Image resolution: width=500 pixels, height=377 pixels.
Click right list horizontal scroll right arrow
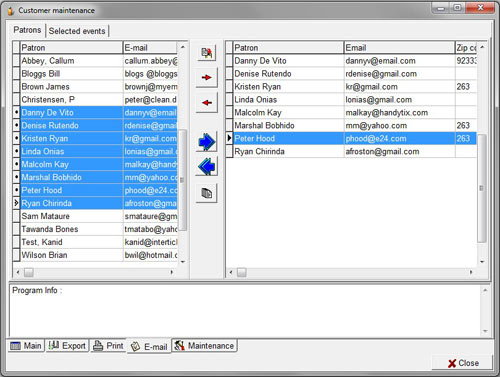point(471,272)
